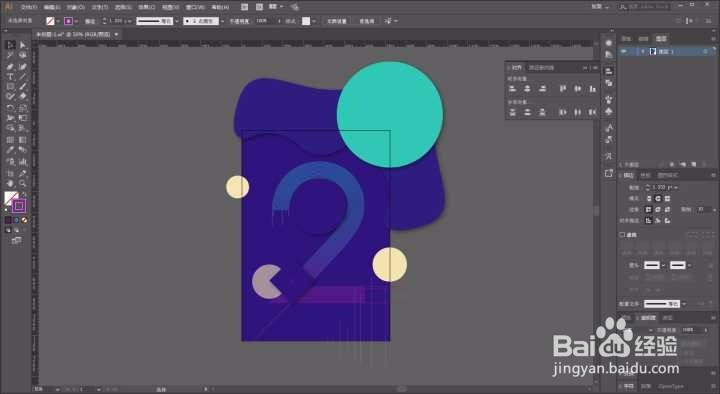The width and height of the screenshot is (720, 394).
Task: Select the Type tool
Action: tap(11, 77)
